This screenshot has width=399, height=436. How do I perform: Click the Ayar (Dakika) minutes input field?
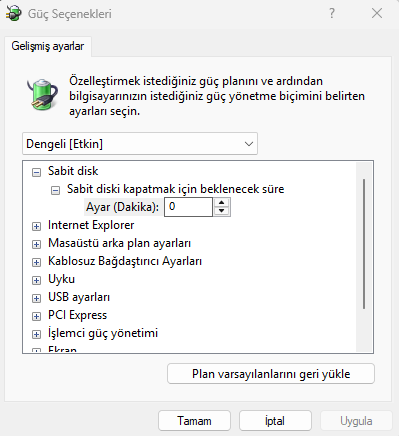188,207
